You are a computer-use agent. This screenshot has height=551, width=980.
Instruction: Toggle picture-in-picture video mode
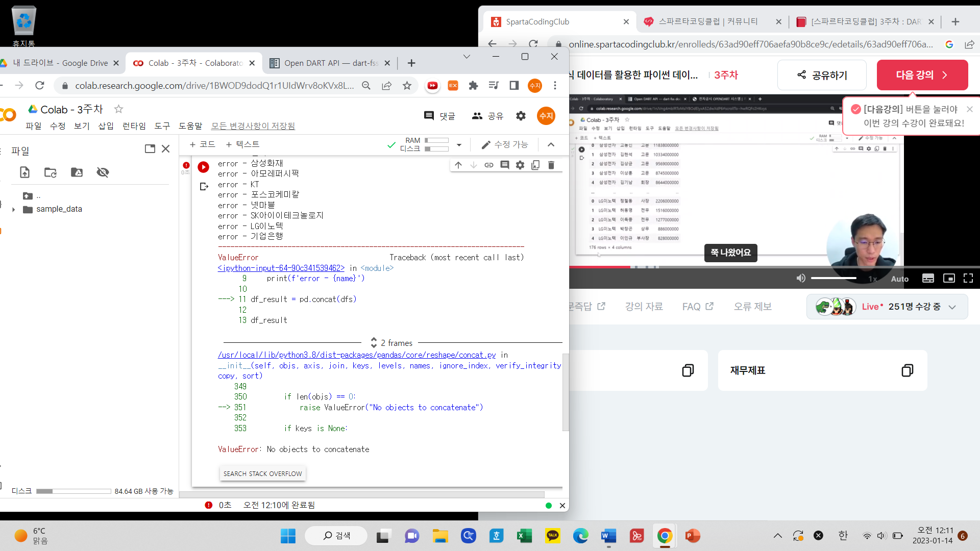coord(949,279)
